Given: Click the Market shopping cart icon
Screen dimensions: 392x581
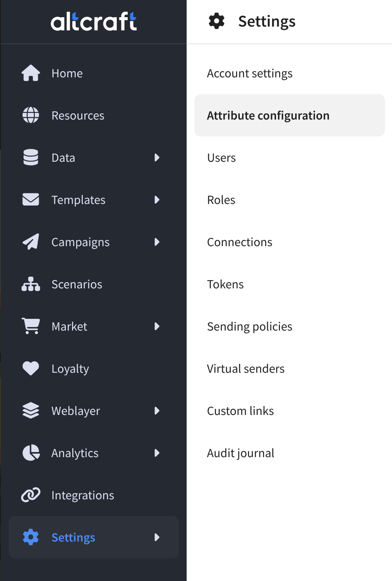Looking at the screenshot, I should point(30,326).
